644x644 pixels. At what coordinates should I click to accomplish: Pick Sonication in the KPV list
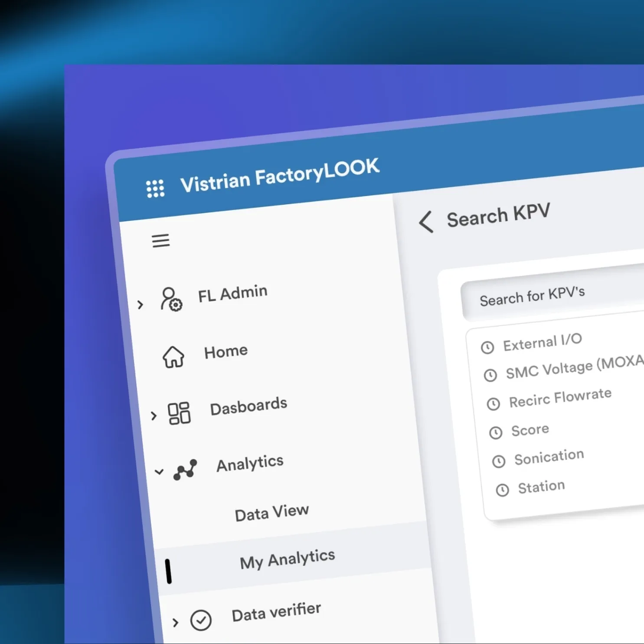[549, 457]
